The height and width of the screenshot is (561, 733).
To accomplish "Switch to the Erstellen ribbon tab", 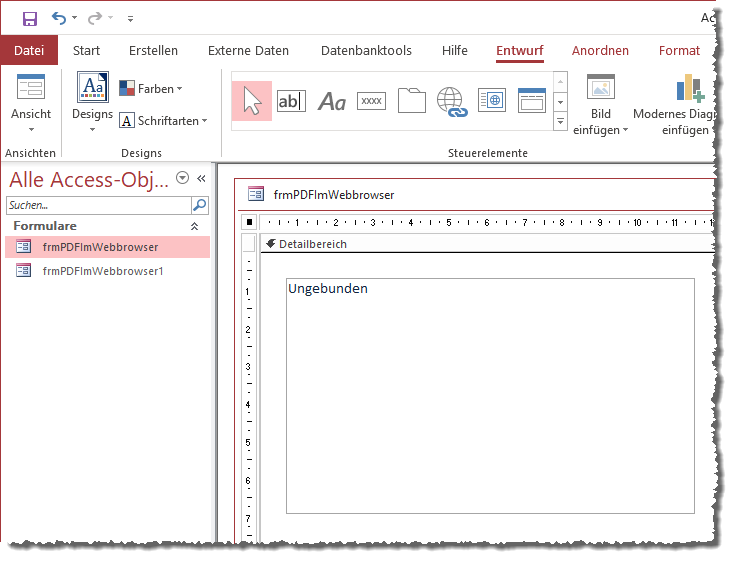I will pyautogui.click(x=153, y=50).
